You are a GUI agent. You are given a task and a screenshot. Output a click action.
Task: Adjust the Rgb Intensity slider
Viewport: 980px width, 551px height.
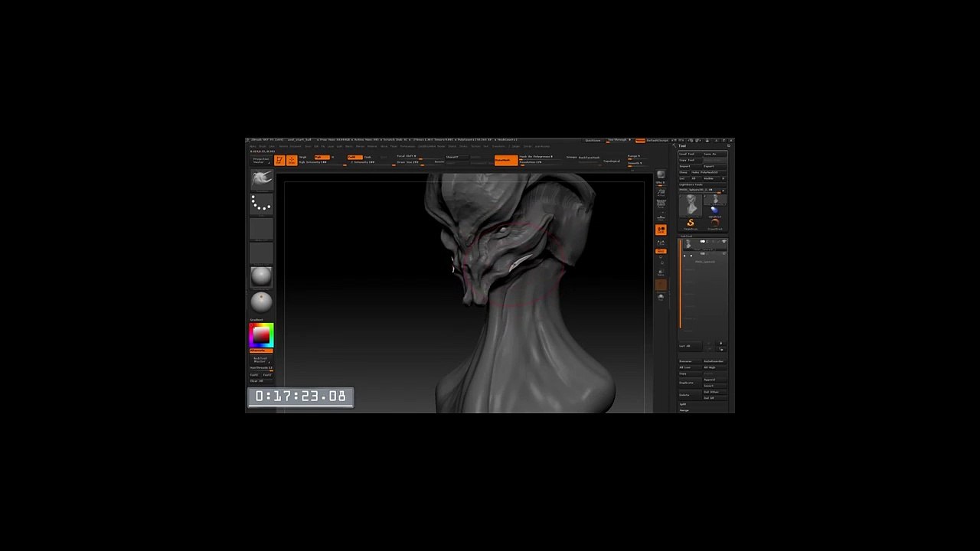click(x=323, y=162)
